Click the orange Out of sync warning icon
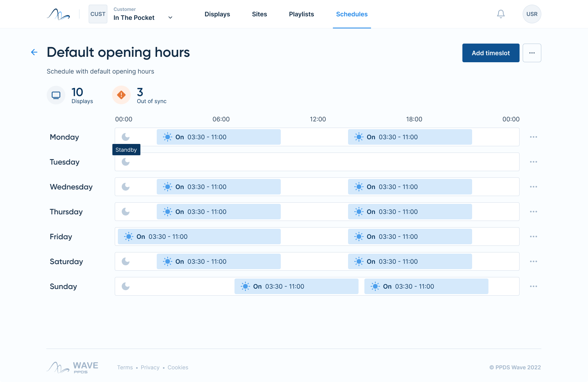Image resolution: width=588 pixels, height=382 pixels. [121, 95]
